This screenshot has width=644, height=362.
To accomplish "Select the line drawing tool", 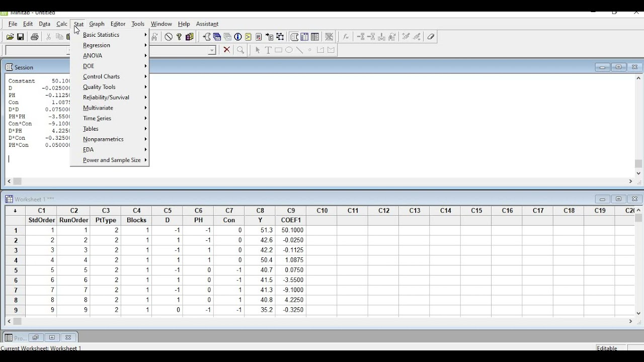I will [299, 50].
